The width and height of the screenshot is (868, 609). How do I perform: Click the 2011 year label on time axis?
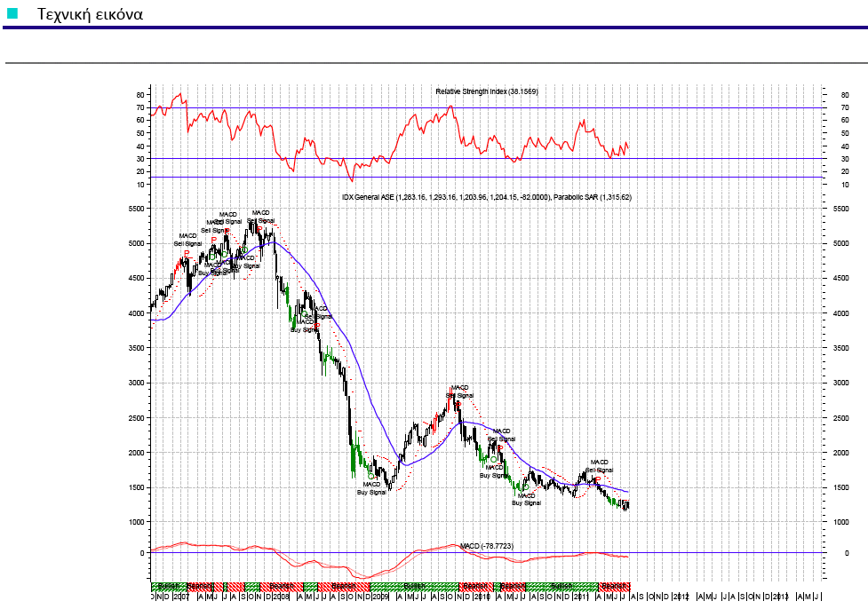[x=581, y=597]
